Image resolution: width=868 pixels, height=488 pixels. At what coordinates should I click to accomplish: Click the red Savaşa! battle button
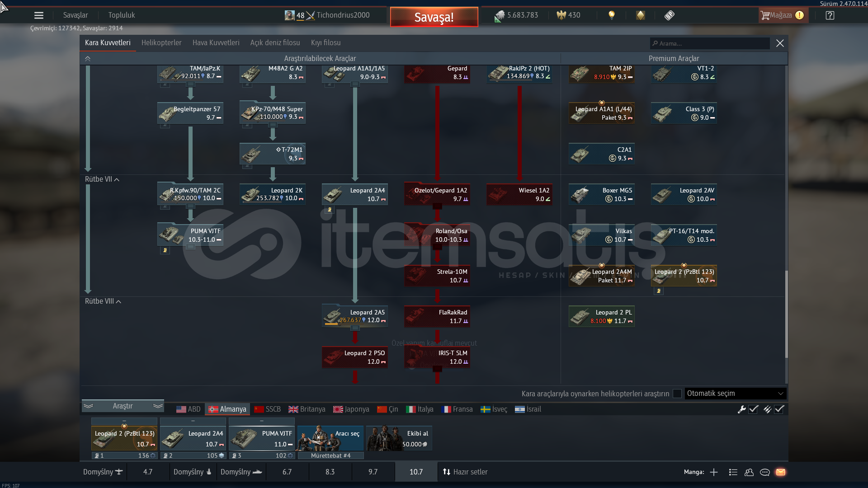[434, 17]
